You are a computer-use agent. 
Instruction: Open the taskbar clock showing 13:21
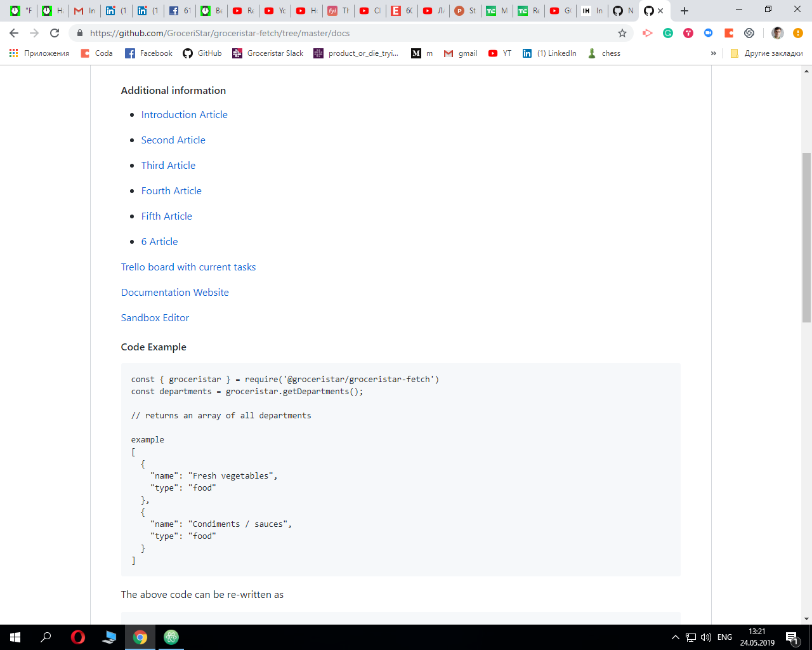tap(757, 637)
